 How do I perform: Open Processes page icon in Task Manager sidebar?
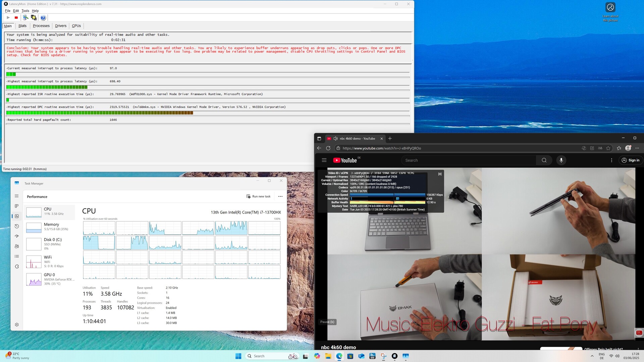click(x=16, y=206)
